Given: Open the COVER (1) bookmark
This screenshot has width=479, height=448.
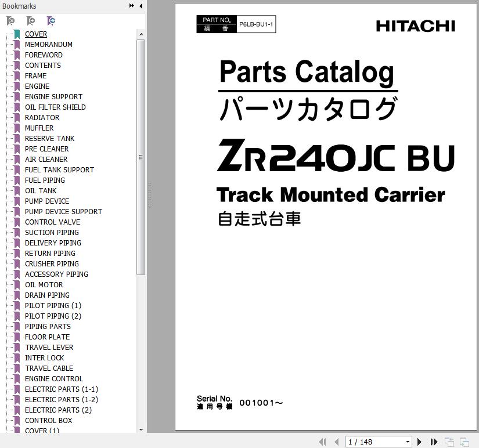Looking at the screenshot, I should (42, 430).
